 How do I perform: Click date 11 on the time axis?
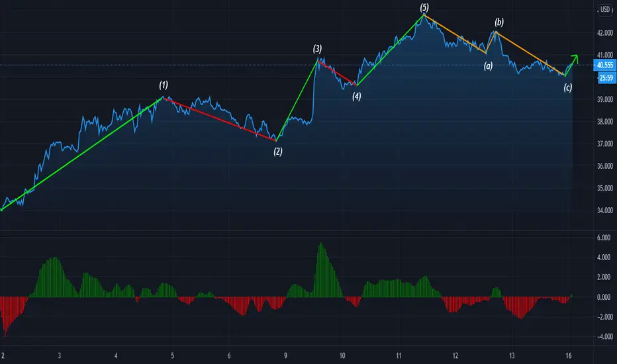399,356
